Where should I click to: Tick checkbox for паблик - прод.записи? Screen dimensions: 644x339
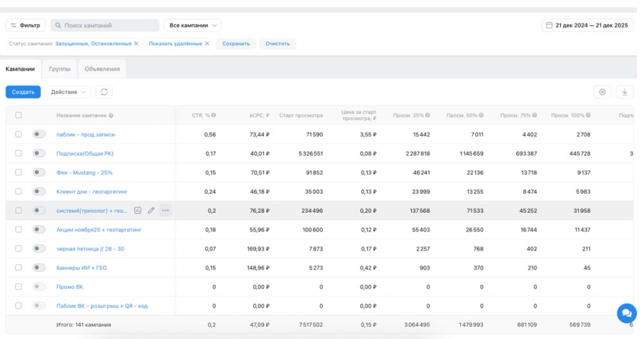click(x=19, y=134)
